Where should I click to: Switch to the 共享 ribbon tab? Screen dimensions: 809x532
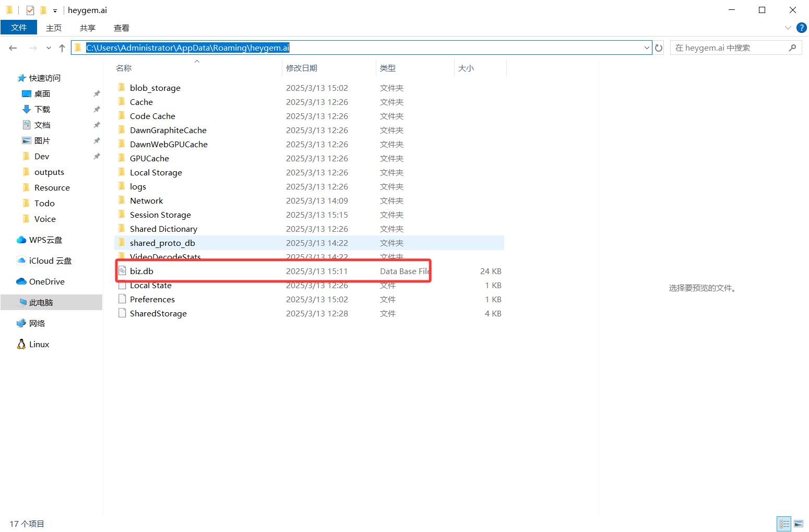point(88,28)
